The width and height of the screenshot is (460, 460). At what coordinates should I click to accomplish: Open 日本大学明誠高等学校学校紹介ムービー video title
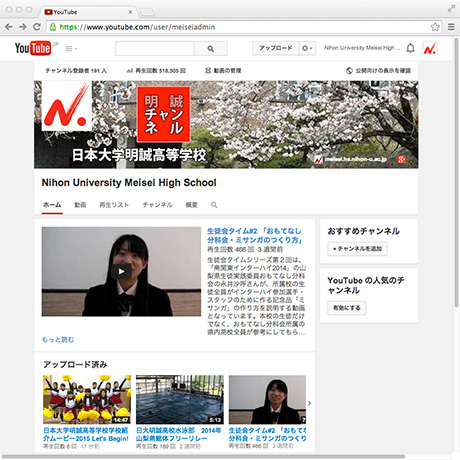click(x=86, y=434)
